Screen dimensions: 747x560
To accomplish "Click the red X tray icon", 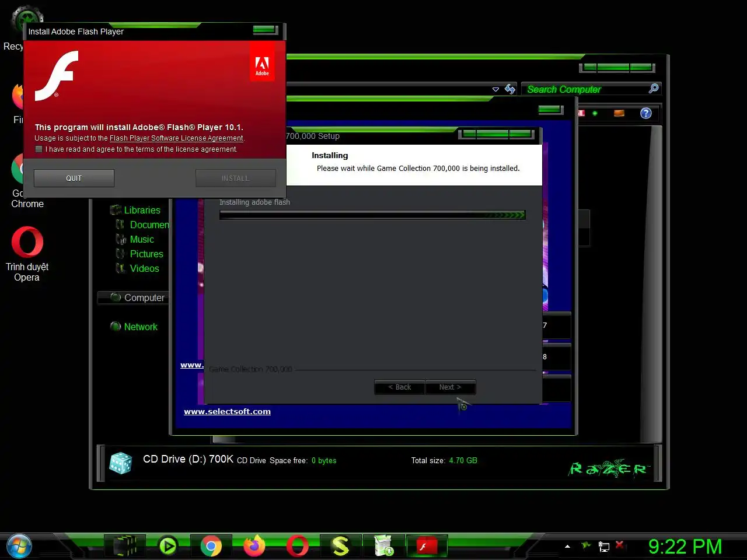I will 620,545.
